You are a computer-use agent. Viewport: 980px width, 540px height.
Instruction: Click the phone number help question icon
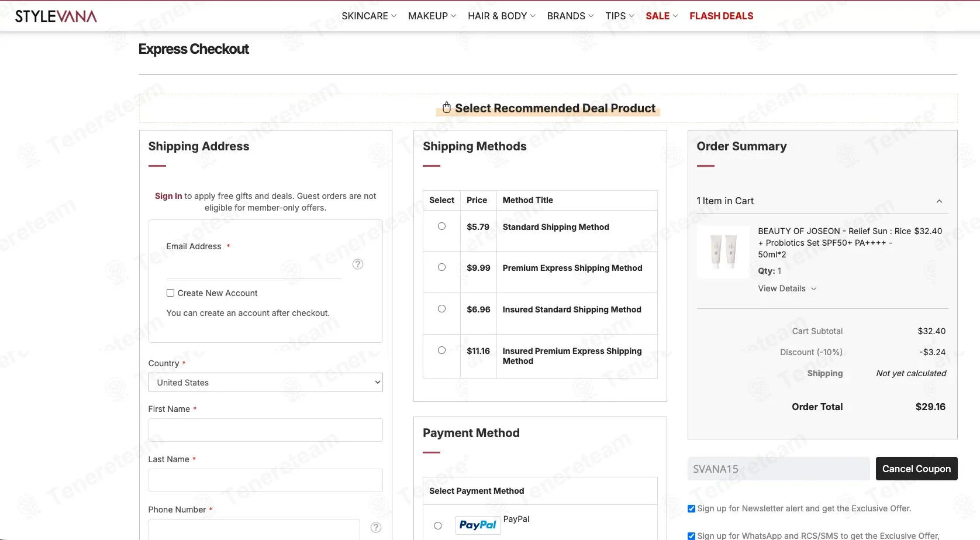click(376, 528)
